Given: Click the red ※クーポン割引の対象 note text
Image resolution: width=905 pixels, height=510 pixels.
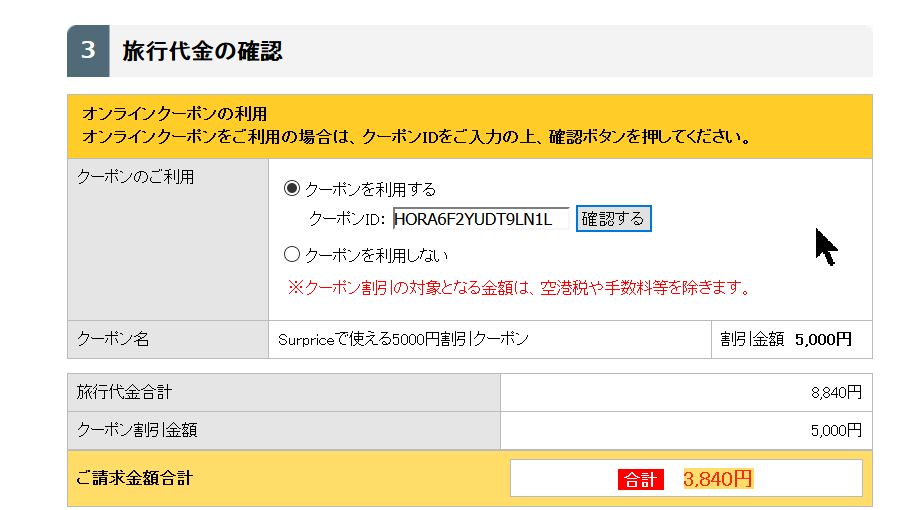Looking at the screenshot, I should (519, 287).
